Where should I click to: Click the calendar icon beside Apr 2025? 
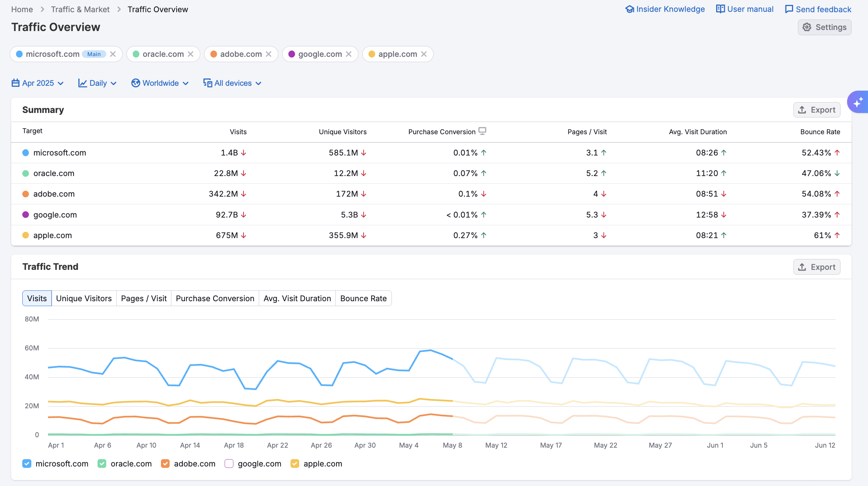pos(15,83)
